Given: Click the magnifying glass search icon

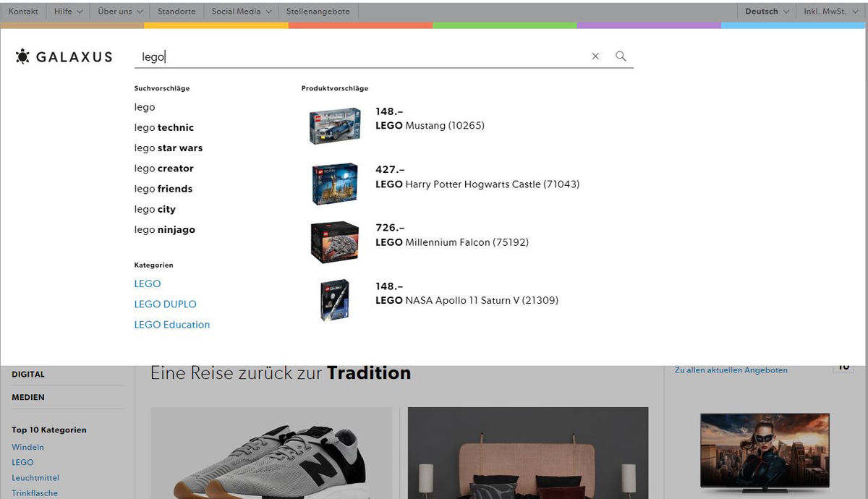Looking at the screenshot, I should [620, 56].
